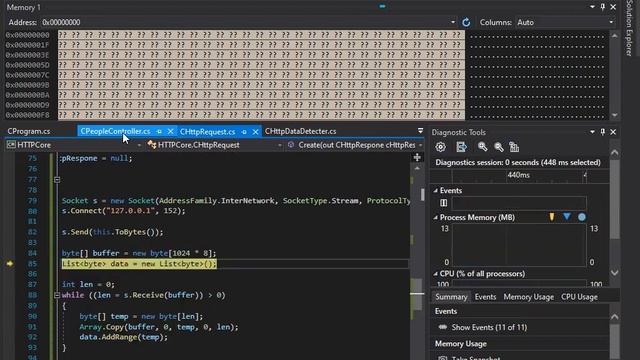Open the Solution Explorer side tab

tap(629, 29)
